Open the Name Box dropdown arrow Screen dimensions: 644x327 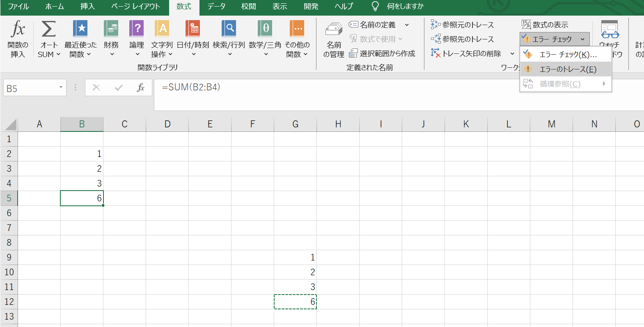61,88
